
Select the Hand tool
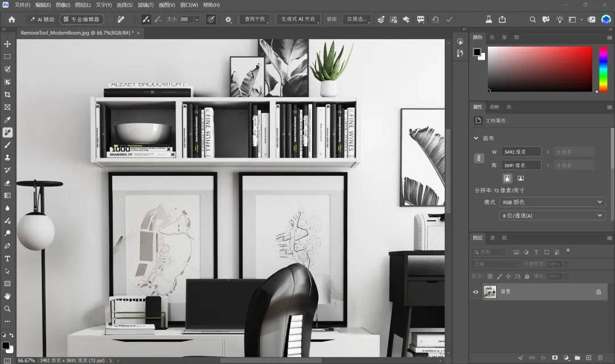pyautogui.click(x=7, y=296)
